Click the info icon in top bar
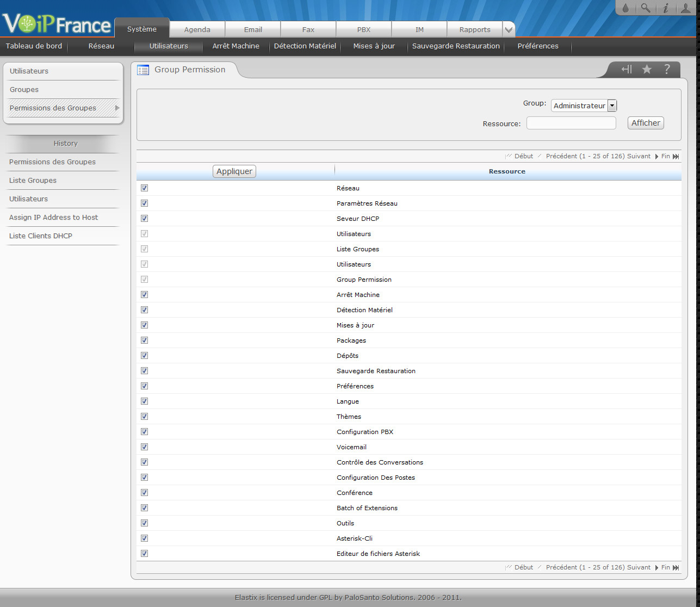The height and width of the screenshot is (607, 700). click(x=665, y=8)
